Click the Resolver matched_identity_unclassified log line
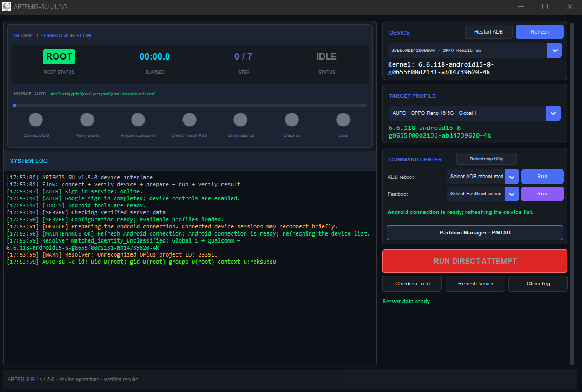The image size is (582, 392). (x=123, y=244)
